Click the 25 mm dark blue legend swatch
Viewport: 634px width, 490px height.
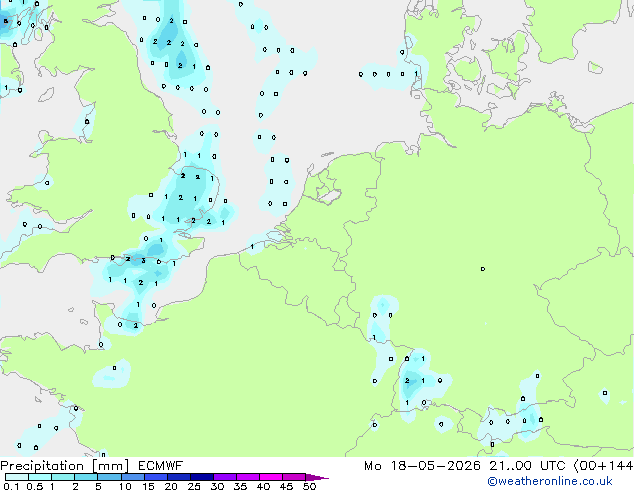202,477
